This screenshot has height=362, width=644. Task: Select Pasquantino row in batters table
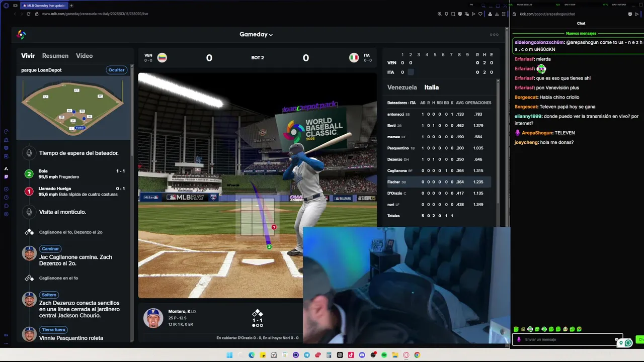(x=439, y=148)
